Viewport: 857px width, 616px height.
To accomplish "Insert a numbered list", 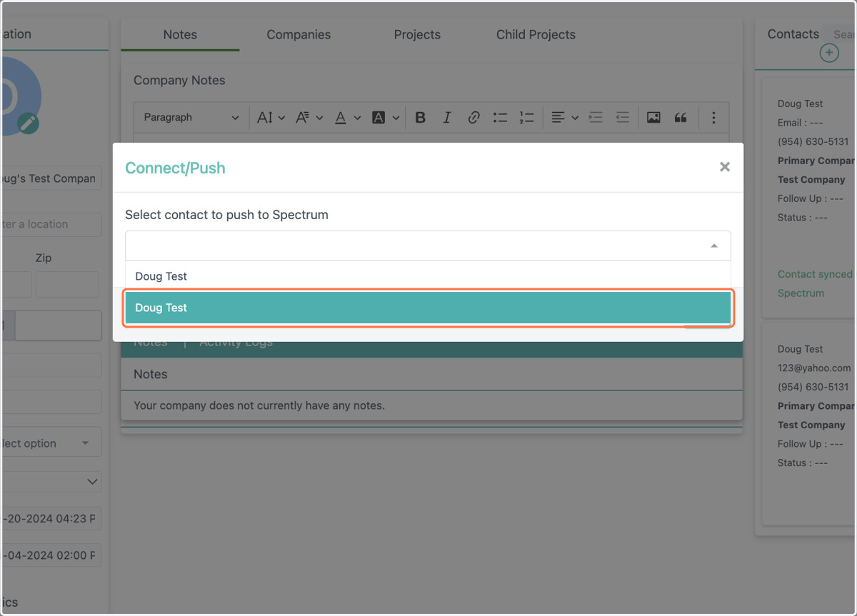I will point(526,118).
